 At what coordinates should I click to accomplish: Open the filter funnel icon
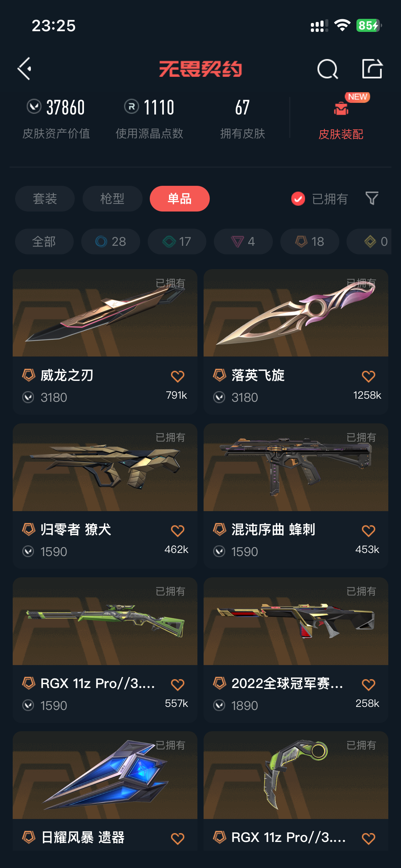pyautogui.click(x=372, y=198)
